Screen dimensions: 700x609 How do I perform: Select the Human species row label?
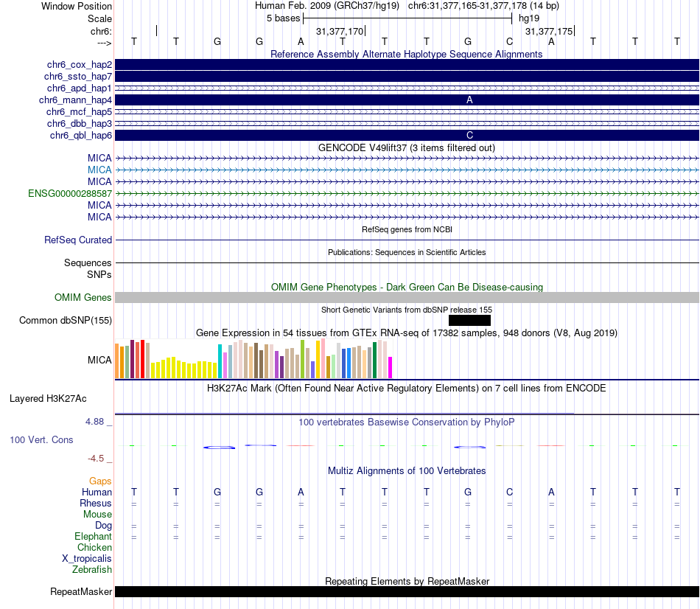pyautogui.click(x=97, y=493)
